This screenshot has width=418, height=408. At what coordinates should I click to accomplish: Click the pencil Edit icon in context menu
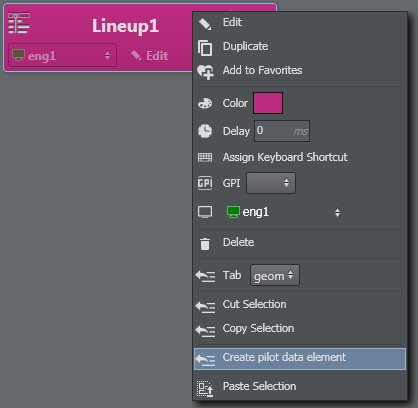click(205, 24)
